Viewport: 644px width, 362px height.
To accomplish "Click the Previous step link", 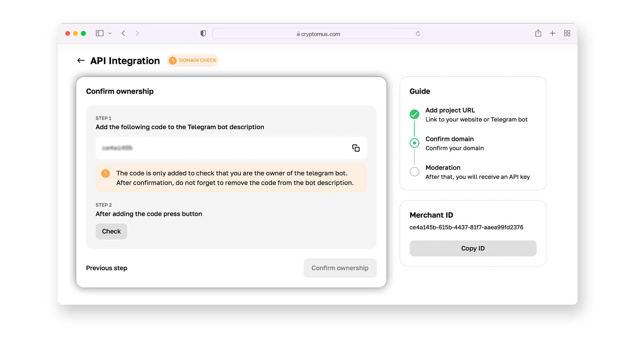I will tap(107, 268).
